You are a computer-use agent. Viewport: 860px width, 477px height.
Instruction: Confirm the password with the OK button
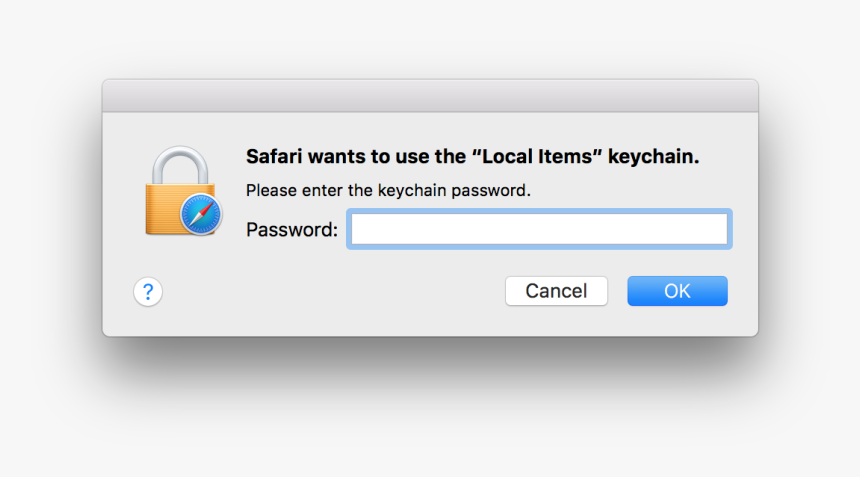pyautogui.click(x=677, y=291)
